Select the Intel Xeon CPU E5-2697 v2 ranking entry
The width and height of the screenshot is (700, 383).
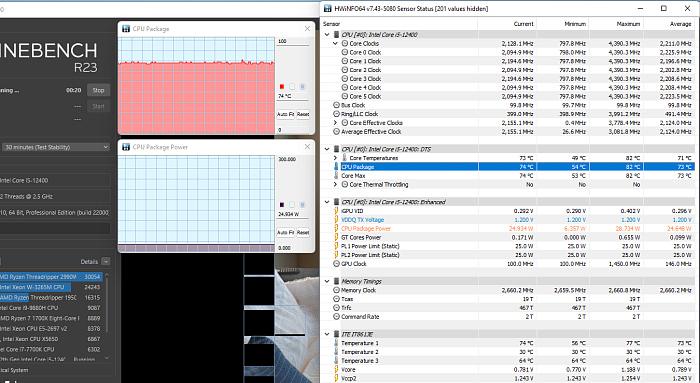[51, 329]
